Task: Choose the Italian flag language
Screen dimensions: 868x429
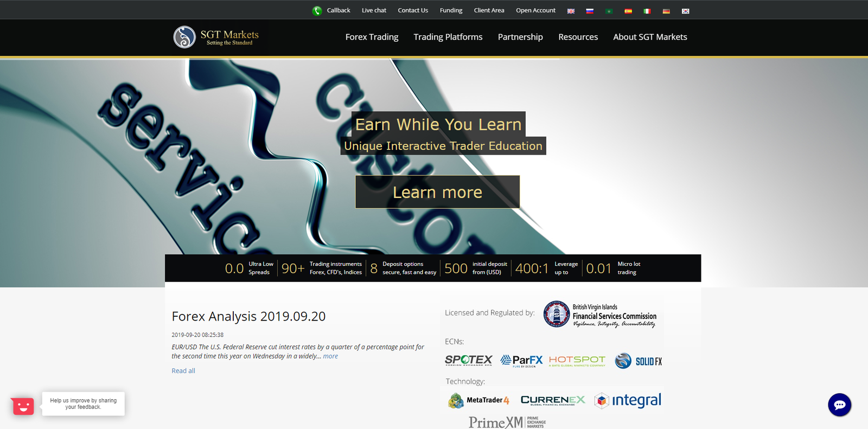Action: click(x=647, y=11)
